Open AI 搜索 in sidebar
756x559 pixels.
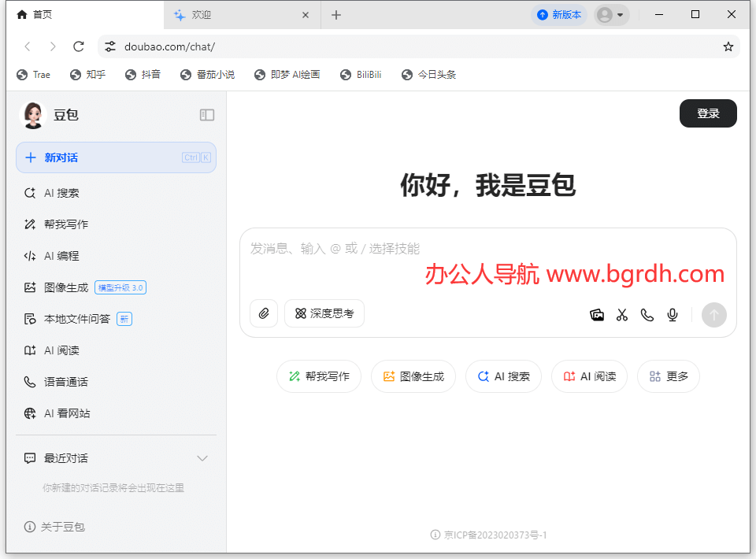(x=117, y=193)
